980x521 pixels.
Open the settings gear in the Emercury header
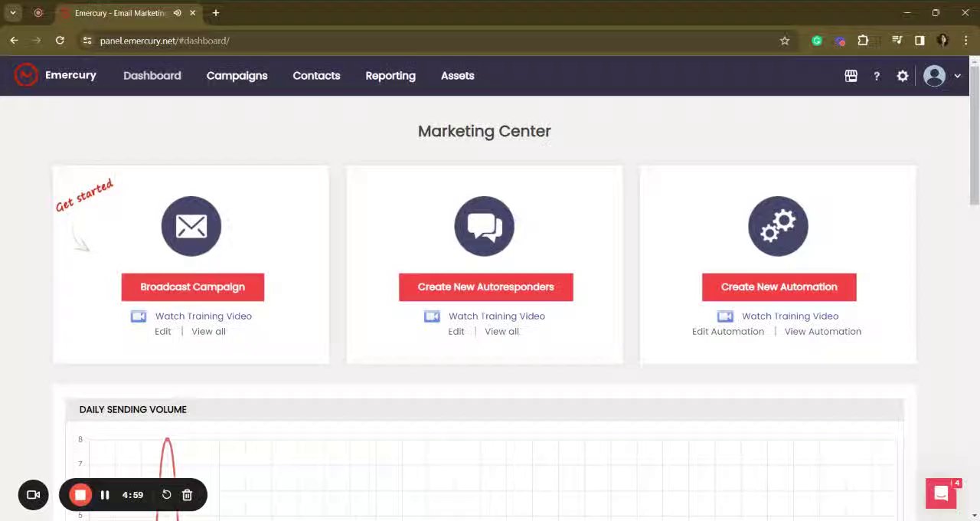(x=903, y=76)
